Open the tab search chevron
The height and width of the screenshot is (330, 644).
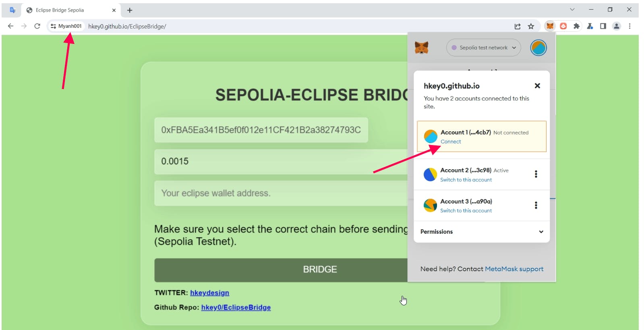coord(572,9)
